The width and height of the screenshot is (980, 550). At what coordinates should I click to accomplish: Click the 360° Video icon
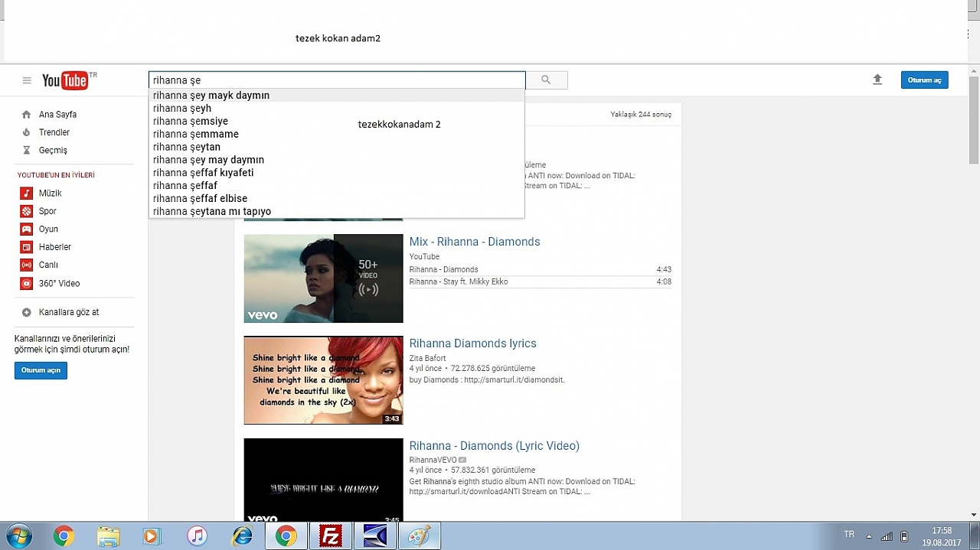[x=27, y=283]
